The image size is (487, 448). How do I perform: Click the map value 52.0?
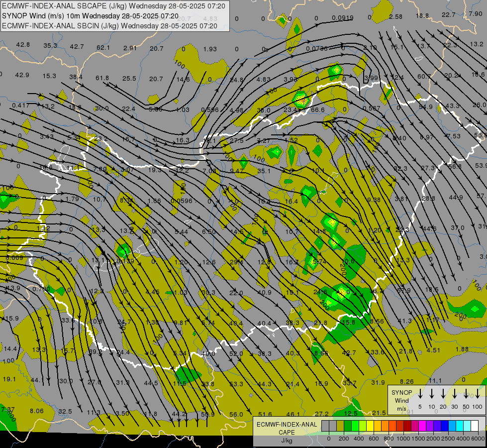click(x=236, y=354)
